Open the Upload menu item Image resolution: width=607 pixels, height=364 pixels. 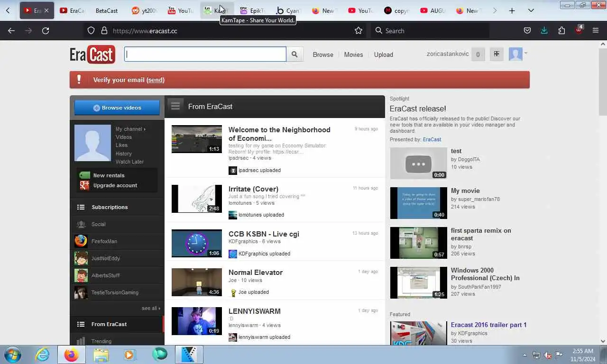click(384, 55)
